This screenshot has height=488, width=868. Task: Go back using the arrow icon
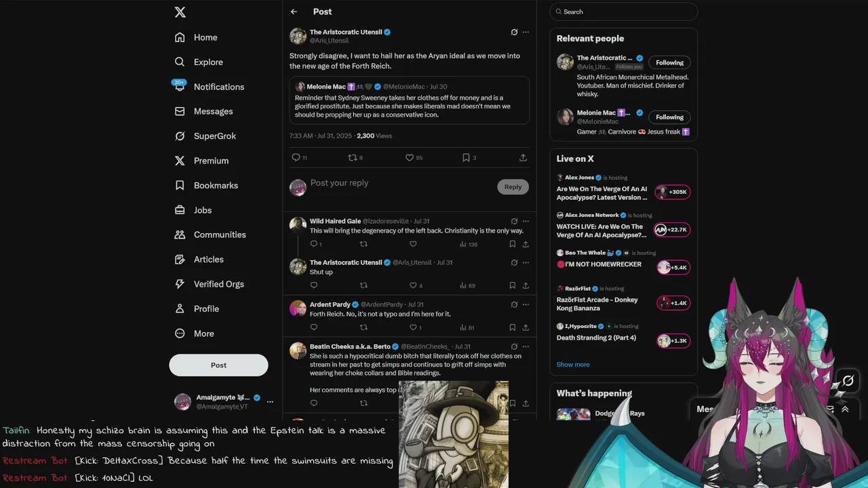click(x=294, y=12)
